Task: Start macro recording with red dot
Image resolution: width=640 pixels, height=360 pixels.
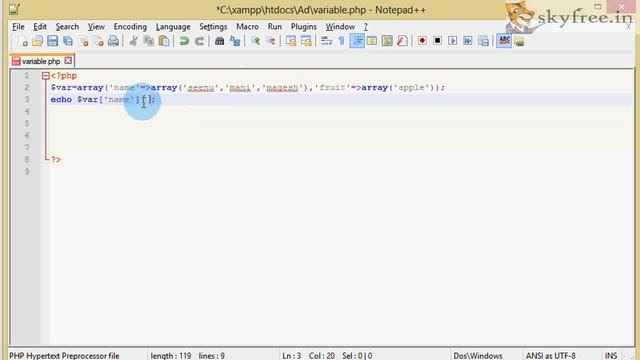Action: pyautogui.click(x=422, y=41)
